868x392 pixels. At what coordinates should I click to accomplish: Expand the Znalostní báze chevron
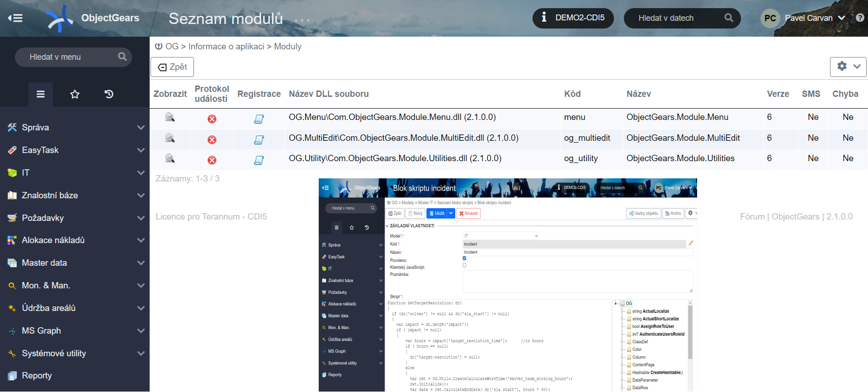(x=141, y=196)
